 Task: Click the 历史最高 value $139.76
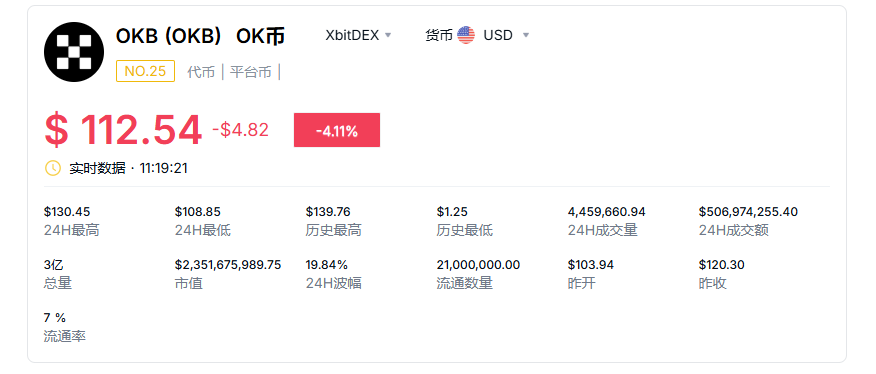(328, 212)
